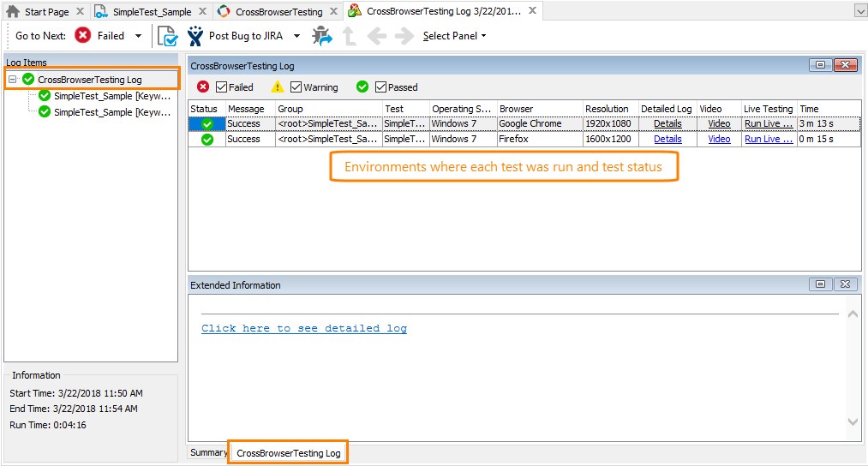Select the CrossBrowserTesting Log 3/22 tab
The width and height of the screenshot is (868, 466).
click(x=443, y=11)
